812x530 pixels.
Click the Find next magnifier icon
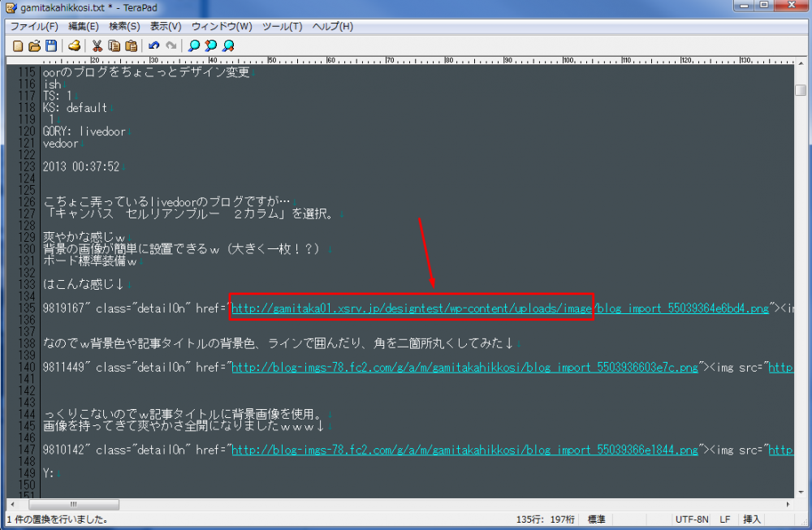pos(228,46)
